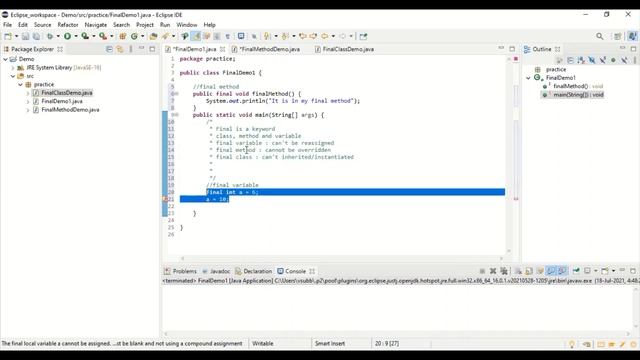This screenshot has height=360, width=640.
Task: Toggle Word Wrap in Console toolbar
Action: pyautogui.click(x=540, y=271)
